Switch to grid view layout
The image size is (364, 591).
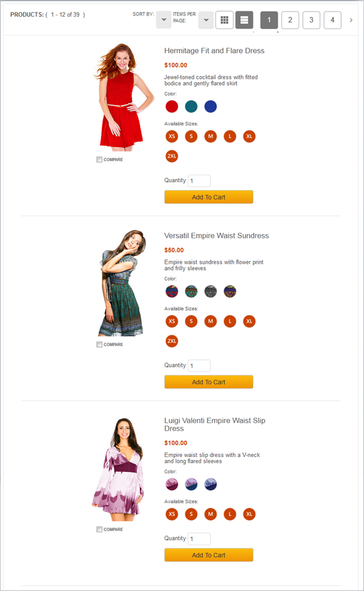(225, 20)
